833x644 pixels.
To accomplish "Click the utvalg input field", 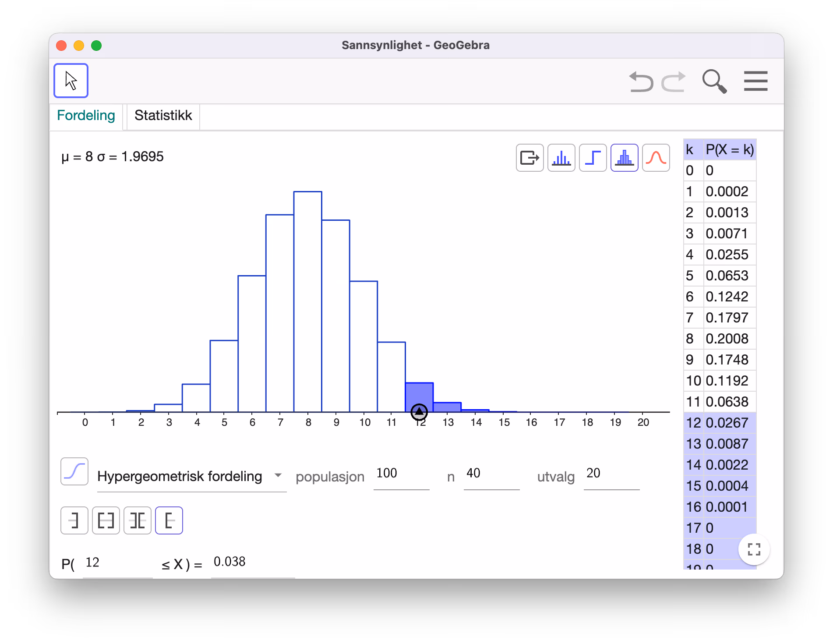I will pyautogui.click(x=611, y=476).
